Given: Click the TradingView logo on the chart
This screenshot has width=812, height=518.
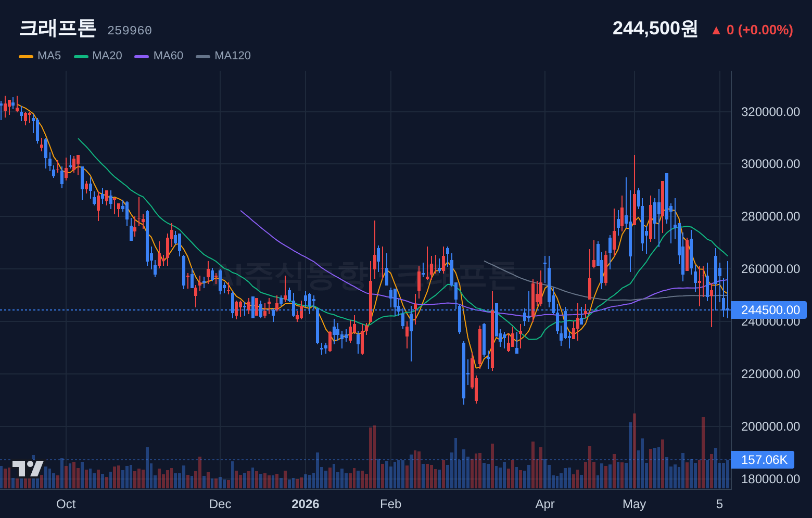Looking at the screenshot, I should tap(28, 468).
